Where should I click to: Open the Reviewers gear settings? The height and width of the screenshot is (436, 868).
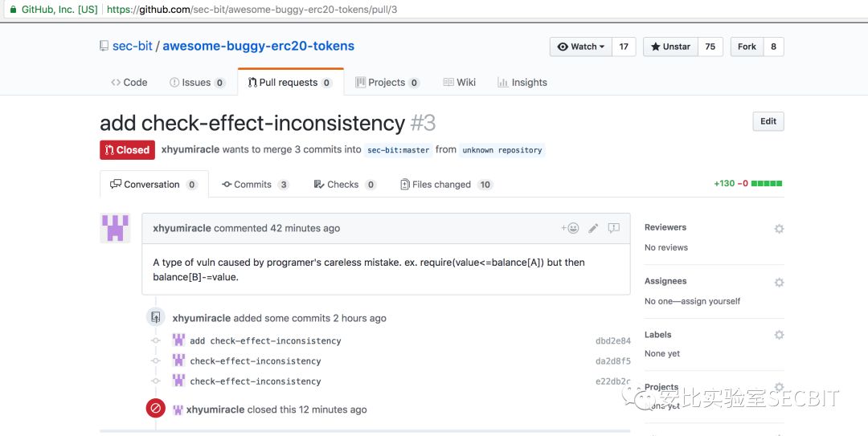(779, 229)
